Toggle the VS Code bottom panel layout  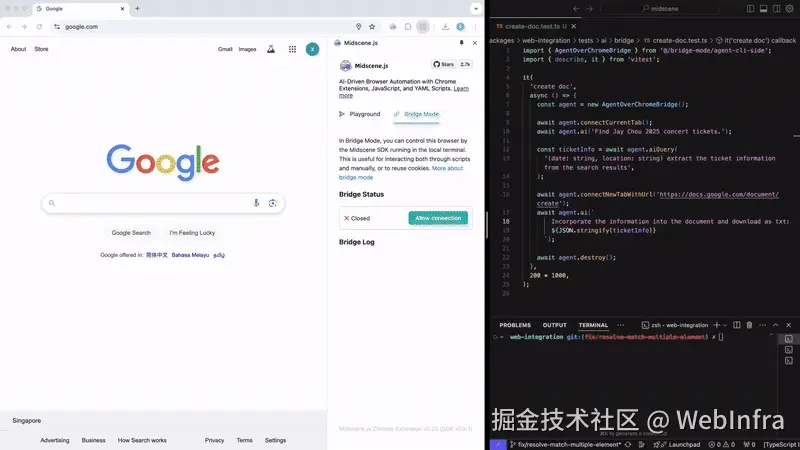point(763,9)
